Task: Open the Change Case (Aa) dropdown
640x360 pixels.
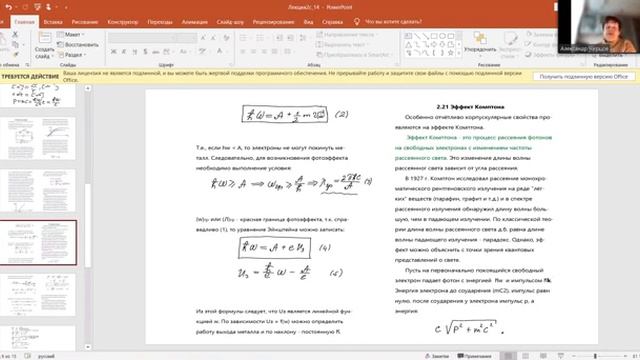Action: [184, 51]
